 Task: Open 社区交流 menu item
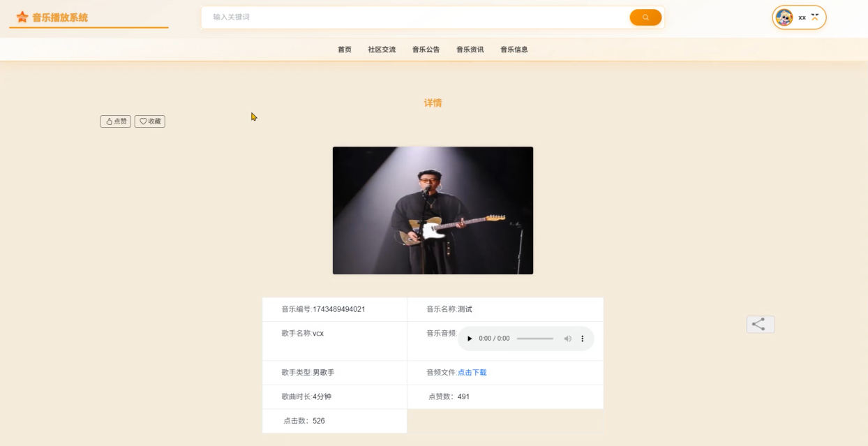pos(382,50)
